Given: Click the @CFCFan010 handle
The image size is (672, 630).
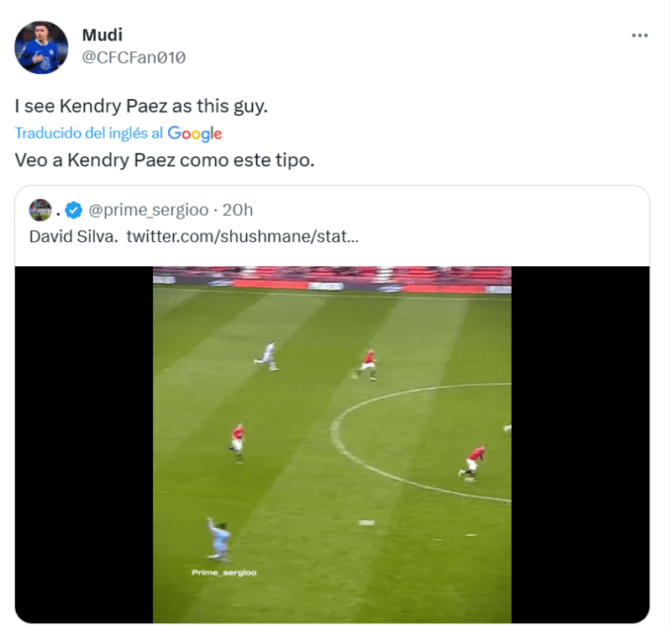Looking at the screenshot, I should 134,57.
